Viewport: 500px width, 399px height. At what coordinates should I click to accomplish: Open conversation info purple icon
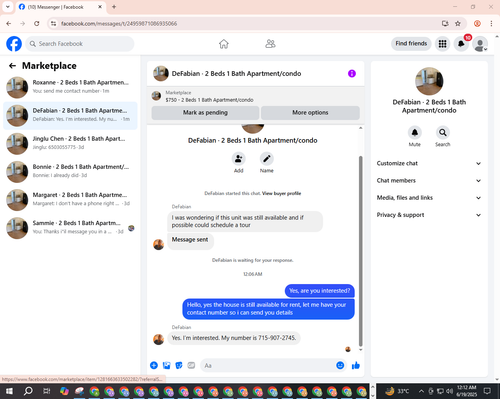tap(352, 73)
